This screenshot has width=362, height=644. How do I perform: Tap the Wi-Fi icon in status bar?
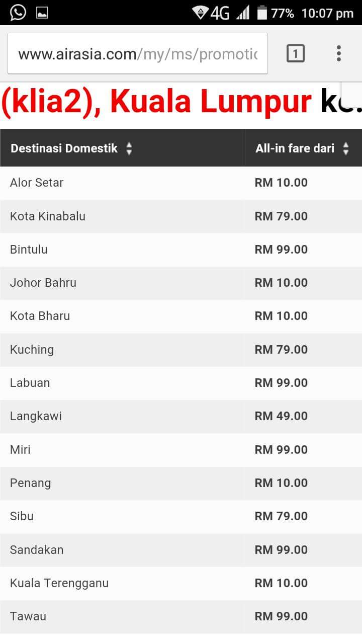pos(201,13)
